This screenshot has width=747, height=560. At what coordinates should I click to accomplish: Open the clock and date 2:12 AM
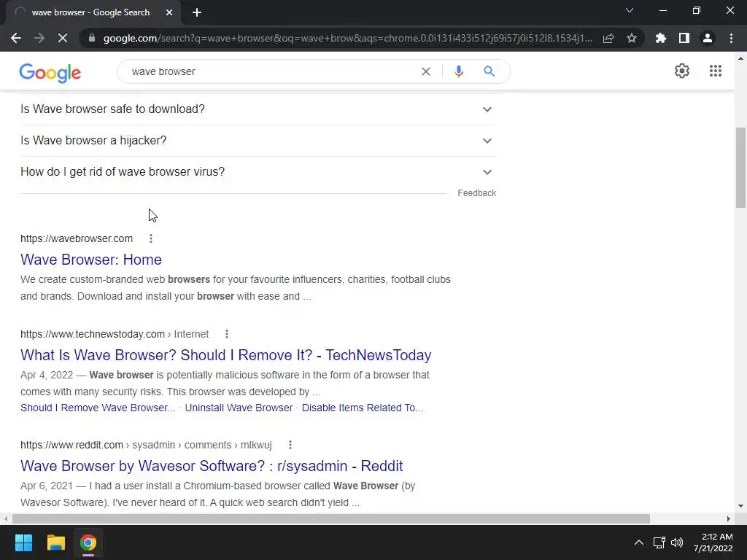[713, 542]
